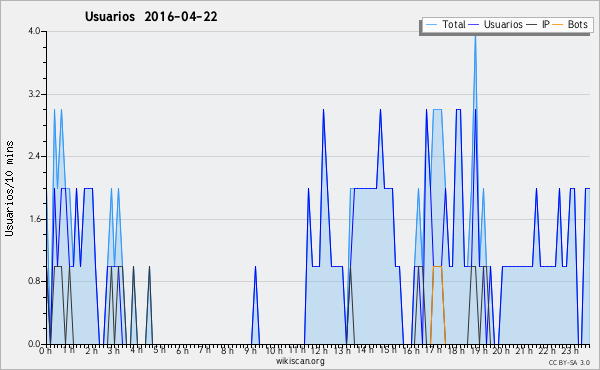Click the dark-blue Usuarios legend line

point(474,25)
